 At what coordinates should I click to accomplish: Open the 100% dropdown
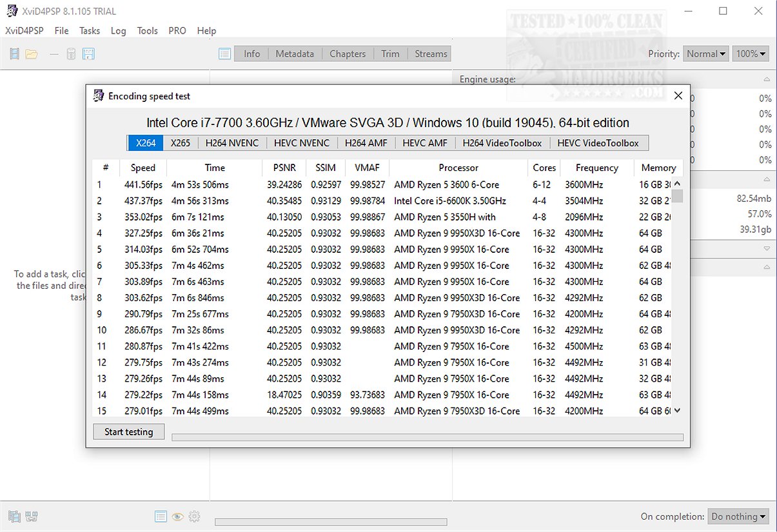coord(751,54)
